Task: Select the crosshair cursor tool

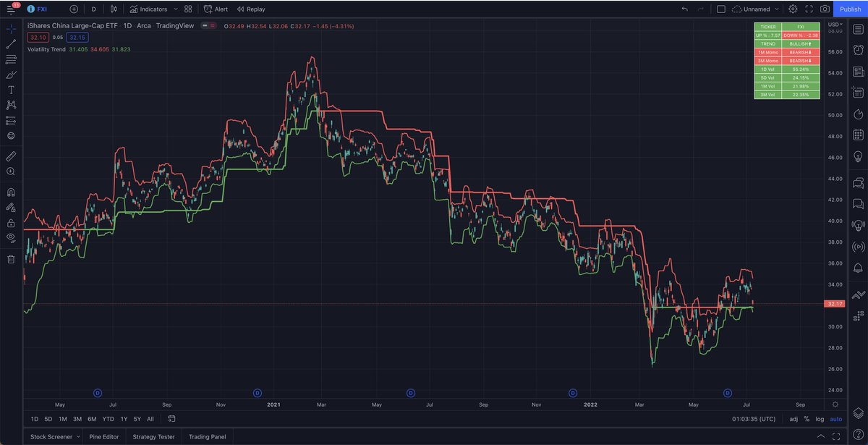Action: (11, 30)
